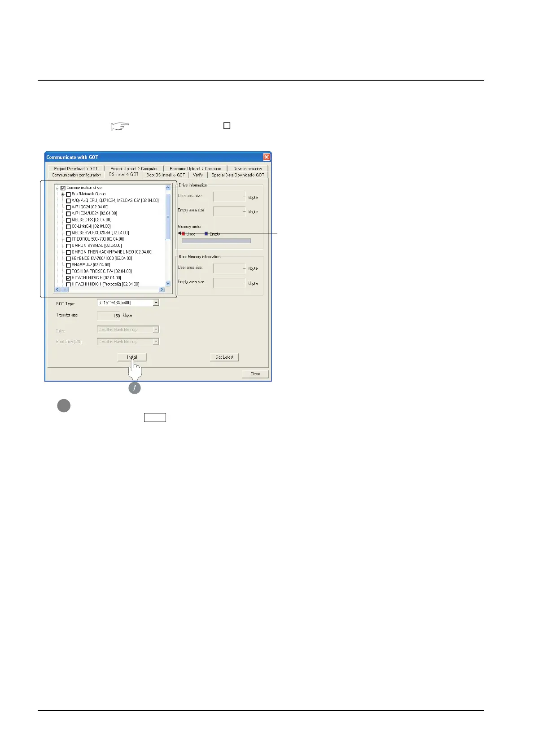Check the FREQROL 500/700 checkbox
534x756 pixels.
tap(69, 239)
